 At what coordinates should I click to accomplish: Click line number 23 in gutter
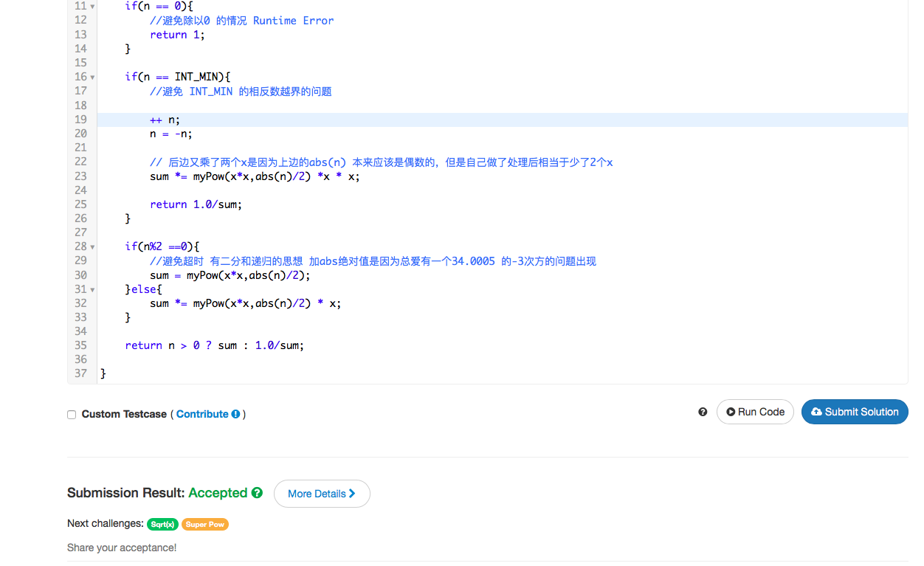click(x=80, y=176)
